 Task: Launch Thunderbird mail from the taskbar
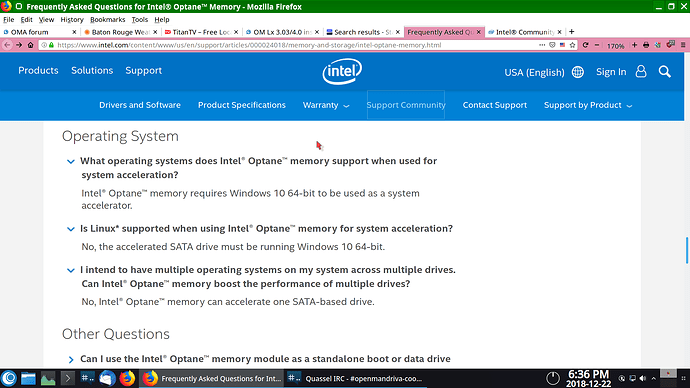(x=107, y=378)
